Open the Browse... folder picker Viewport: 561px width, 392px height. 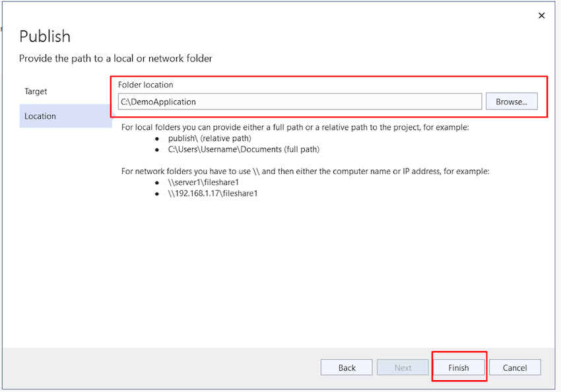pyautogui.click(x=511, y=102)
